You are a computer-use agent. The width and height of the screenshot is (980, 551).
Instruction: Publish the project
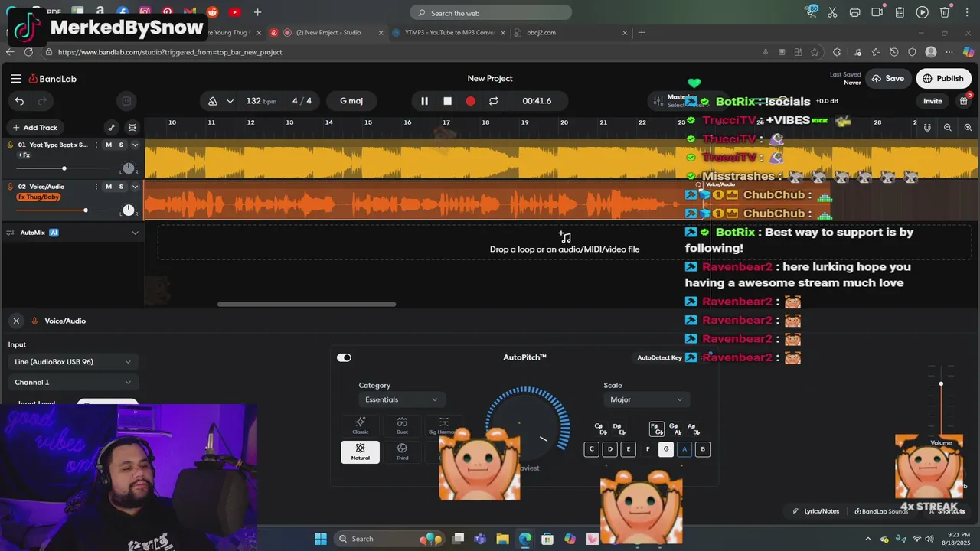[x=943, y=79]
